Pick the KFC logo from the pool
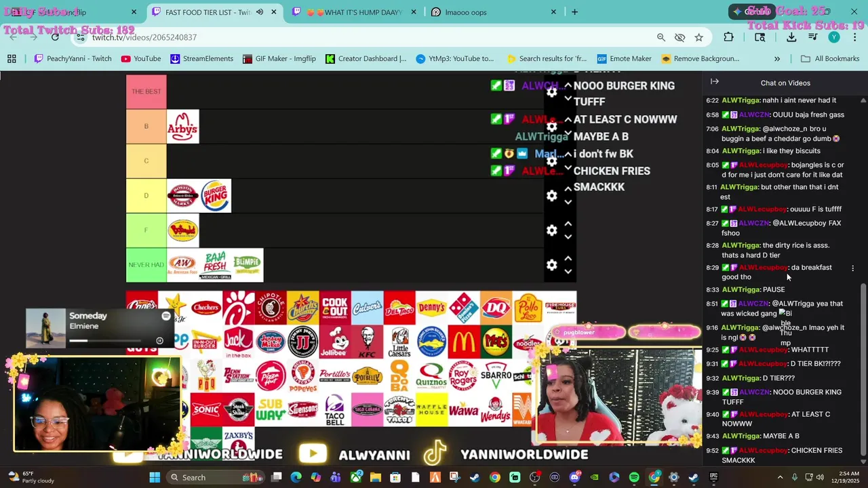This screenshot has width=868, height=488. (x=367, y=341)
